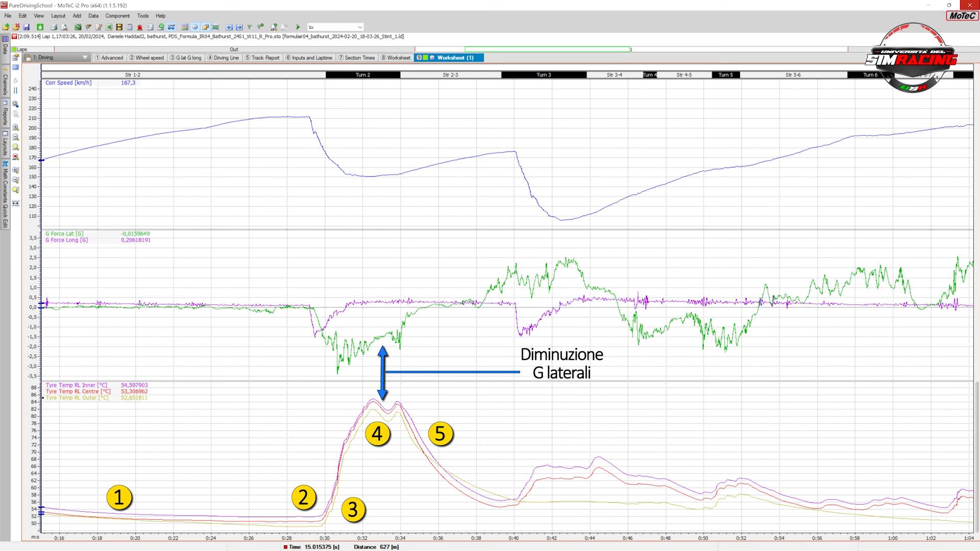The width and height of the screenshot is (980, 551).
Task: Click the Turn 2 section header
Action: coord(363,75)
